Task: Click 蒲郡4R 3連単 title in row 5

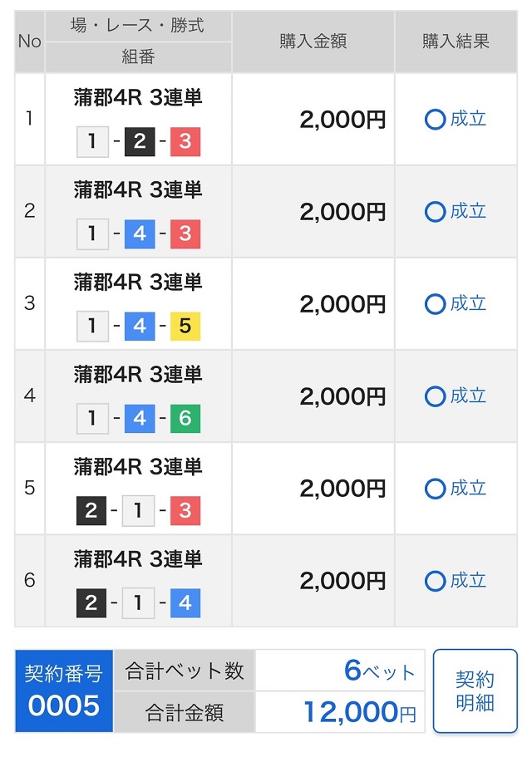Action: [138, 467]
